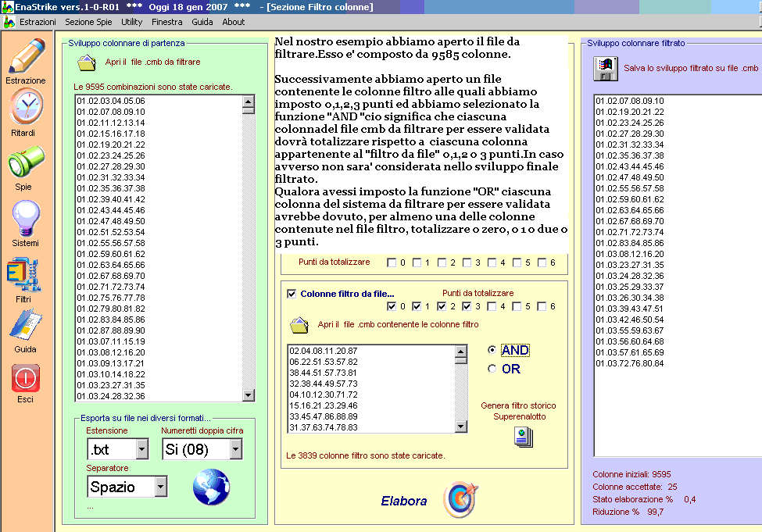Open the Ritardi clock icon
Viewport: 762px width, 532px height.
tap(27, 107)
